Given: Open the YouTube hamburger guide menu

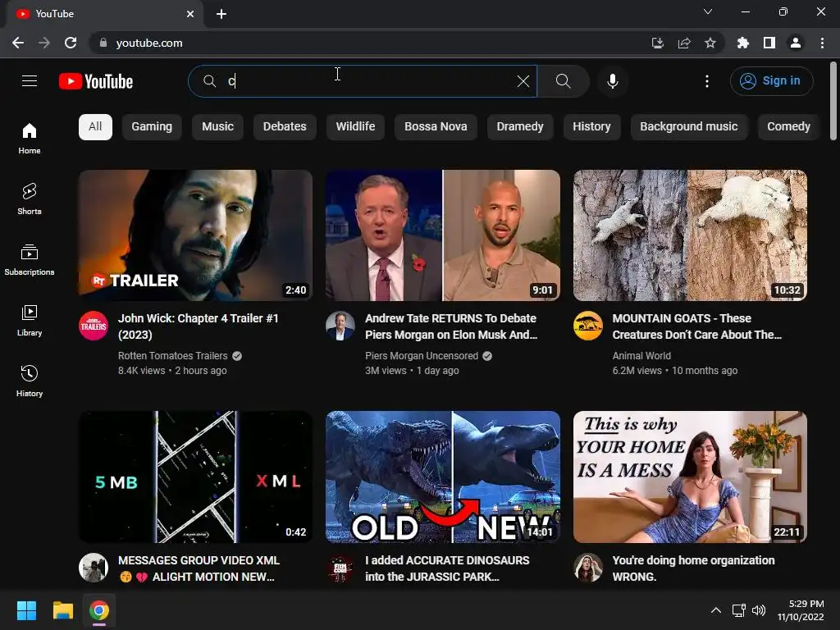Looking at the screenshot, I should [x=30, y=81].
